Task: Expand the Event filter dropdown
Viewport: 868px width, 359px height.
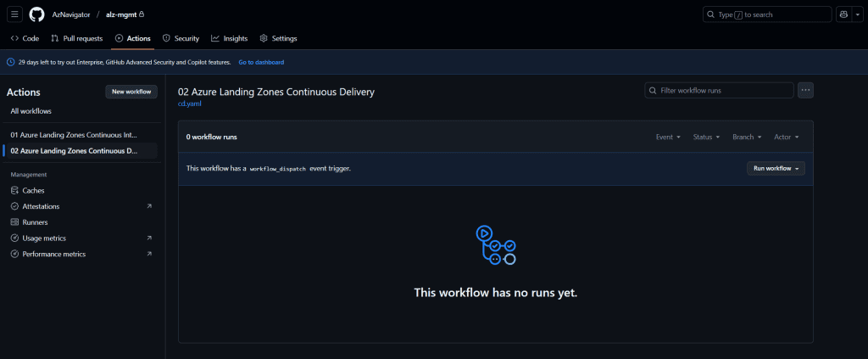Action: [x=667, y=137]
